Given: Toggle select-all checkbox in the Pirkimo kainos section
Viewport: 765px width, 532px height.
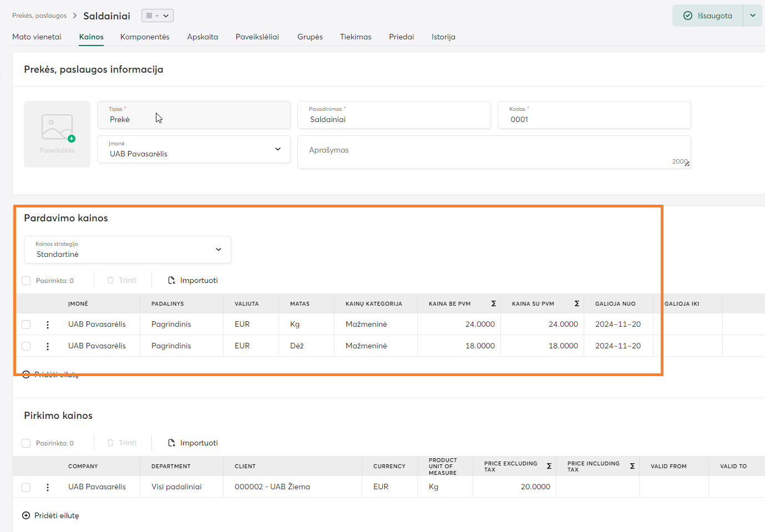Looking at the screenshot, I should [26, 443].
